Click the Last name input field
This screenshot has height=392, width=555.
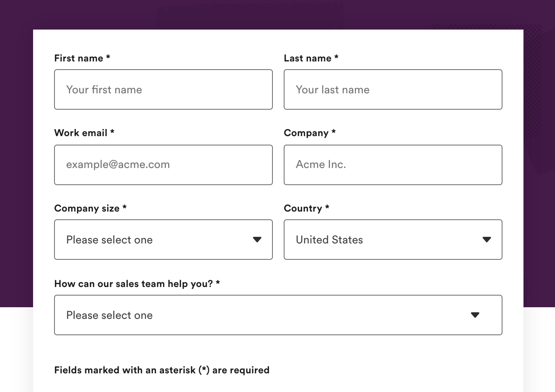pyautogui.click(x=393, y=89)
